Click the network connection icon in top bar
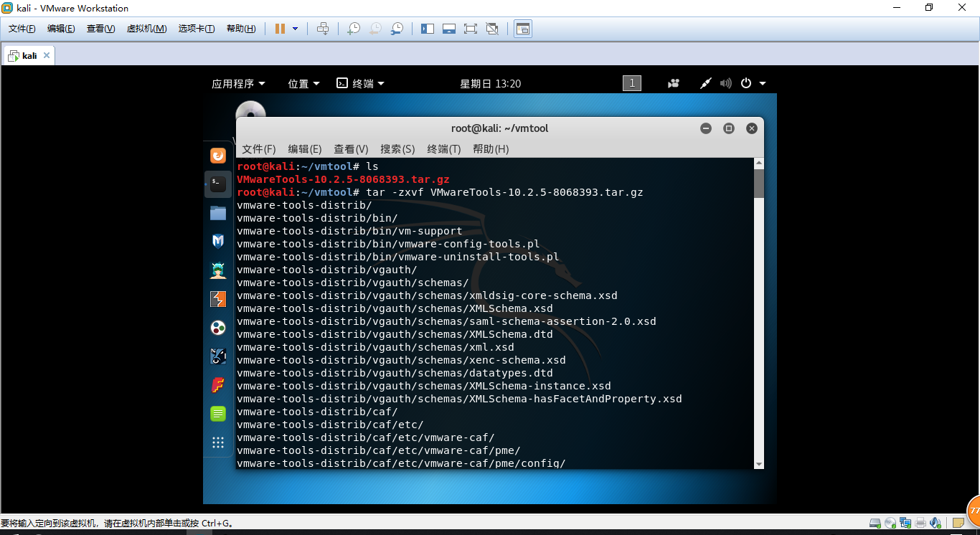980x535 pixels. pyautogui.click(x=706, y=83)
